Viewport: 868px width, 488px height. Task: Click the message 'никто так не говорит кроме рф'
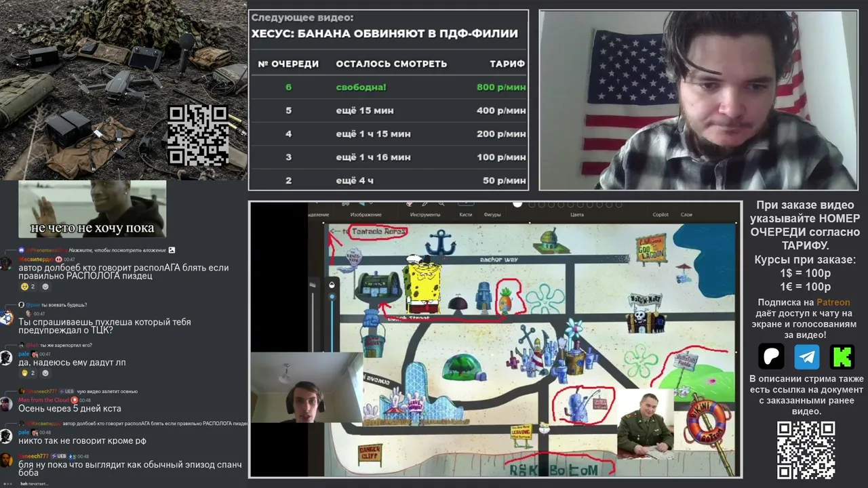(82, 441)
